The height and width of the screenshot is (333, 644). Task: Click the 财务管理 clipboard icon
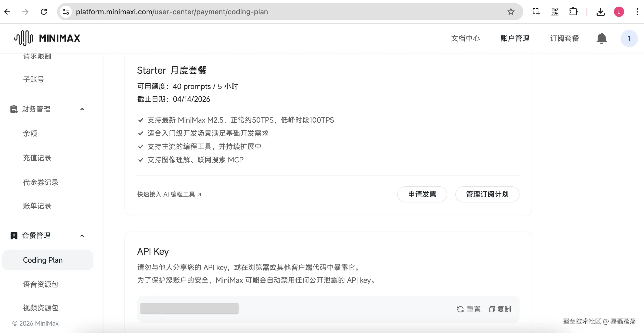[14, 109]
